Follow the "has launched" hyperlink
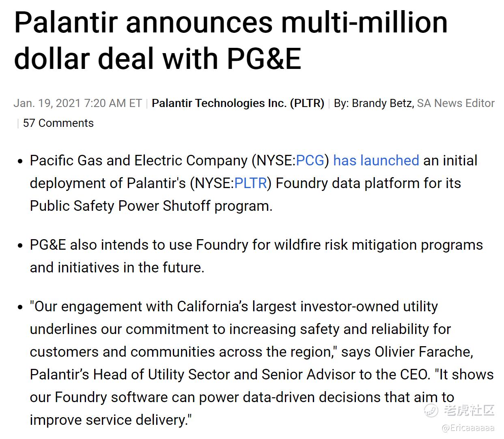The image size is (504, 439). point(376,161)
